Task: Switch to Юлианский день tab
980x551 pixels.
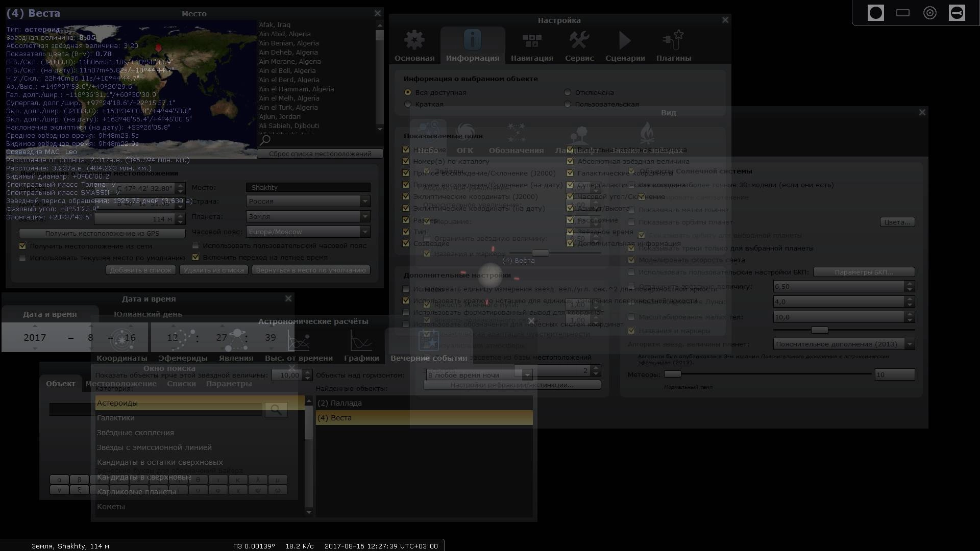Action: [x=148, y=314]
